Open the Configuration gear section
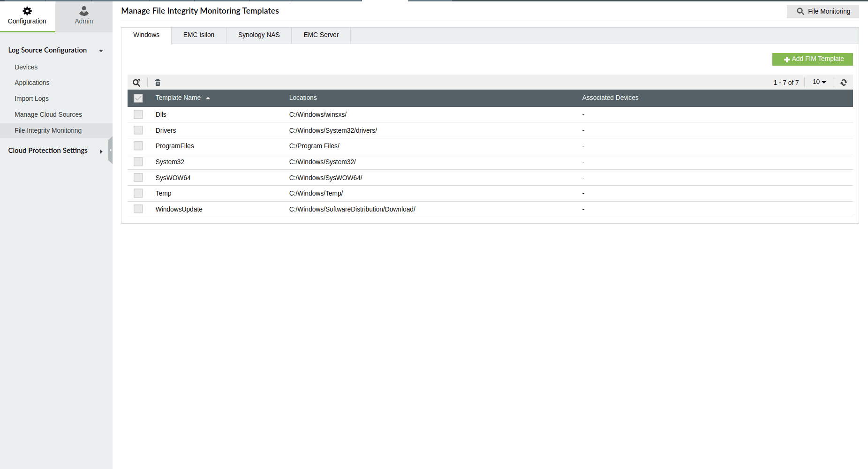The height and width of the screenshot is (469, 868). [27, 15]
